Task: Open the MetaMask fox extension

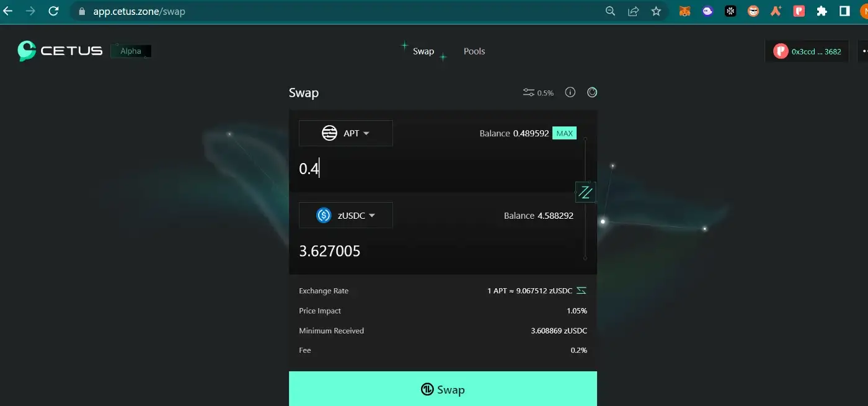Action: click(x=684, y=11)
